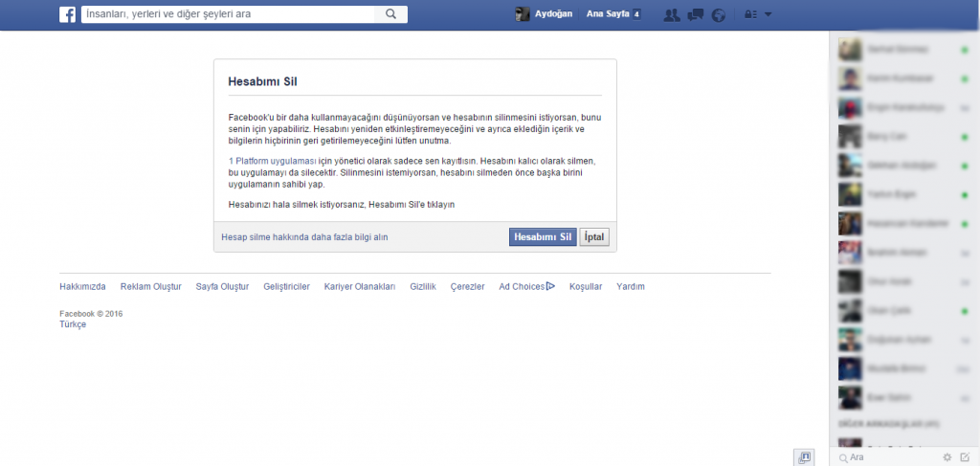The height and width of the screenshot is (466, 980).
Task: Open the privacy shortcuts lock icon
Action: (x=750, y=14)
